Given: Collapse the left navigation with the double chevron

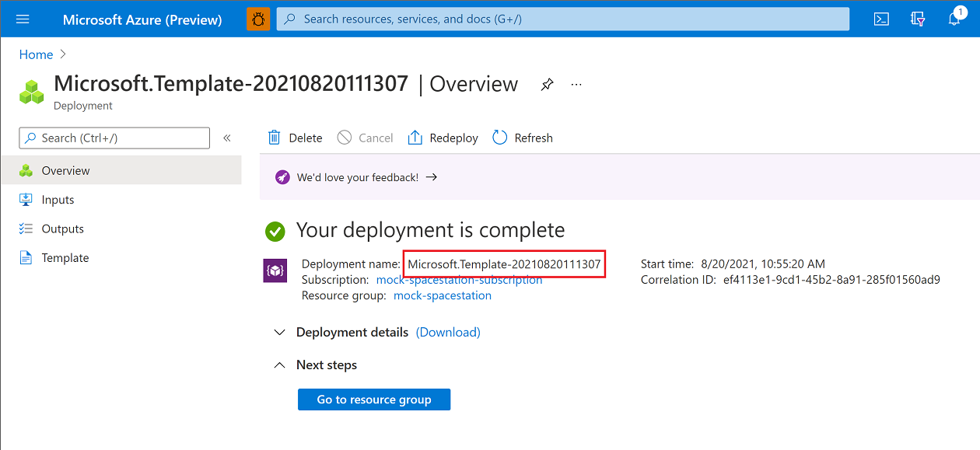Looking at the screenshot, I should 227,138.
